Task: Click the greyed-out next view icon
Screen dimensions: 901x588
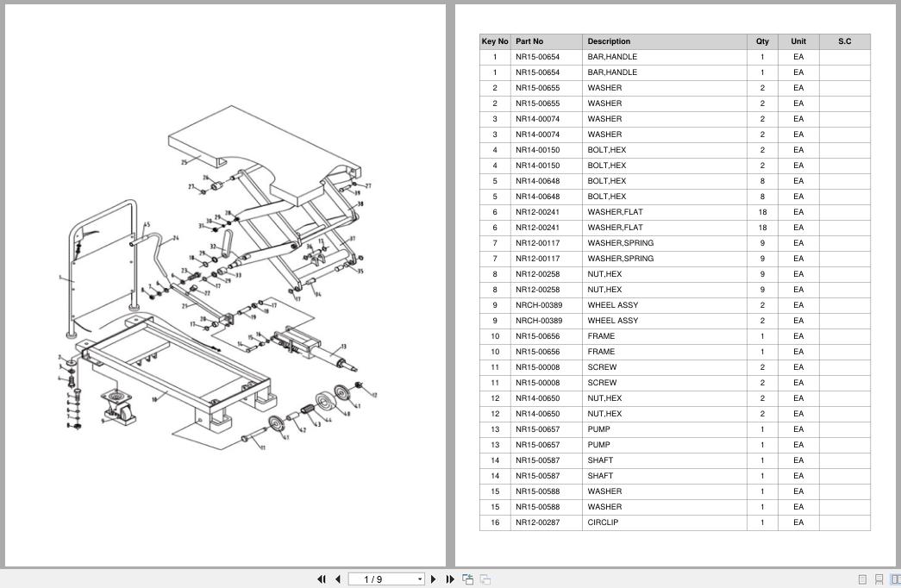Action: click(x=485, y=579)
